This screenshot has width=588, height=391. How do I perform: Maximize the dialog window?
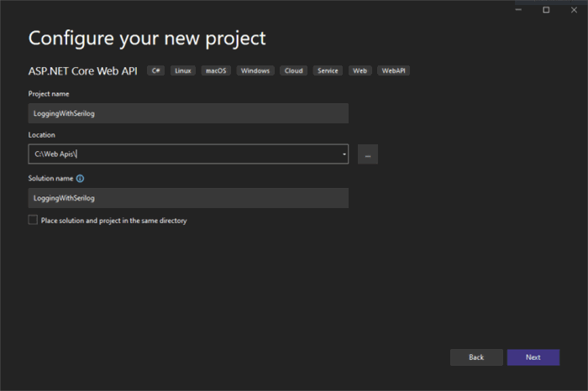point(546,10)
